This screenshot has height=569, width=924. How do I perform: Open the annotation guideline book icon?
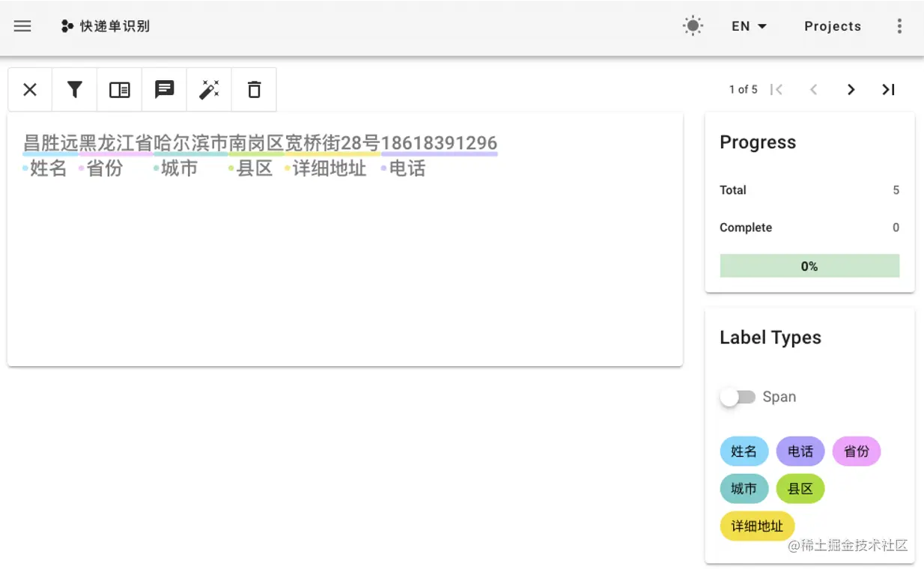click(x=120, y=90)
